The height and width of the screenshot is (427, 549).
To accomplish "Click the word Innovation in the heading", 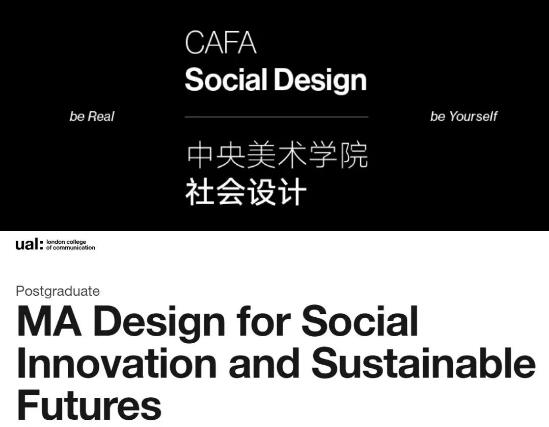I will tap(117, 363).
